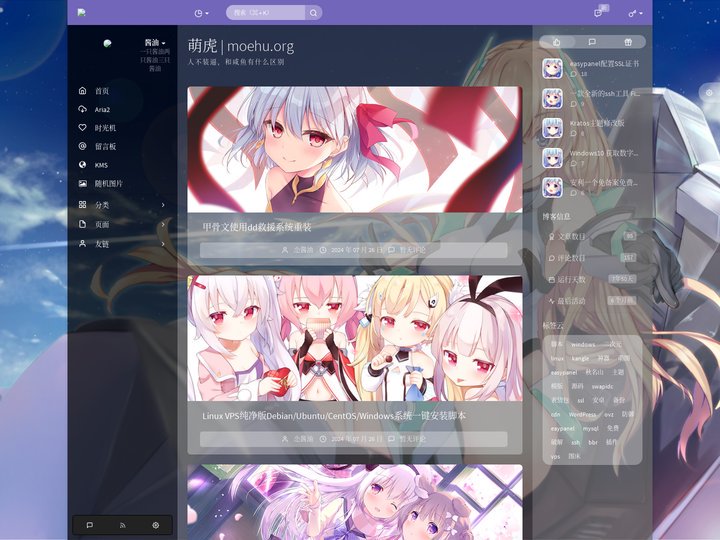This screenshot has width=720, height=540.
Task: Select the swapidc tag in tag cloud
Action: [x=602, y=386]
